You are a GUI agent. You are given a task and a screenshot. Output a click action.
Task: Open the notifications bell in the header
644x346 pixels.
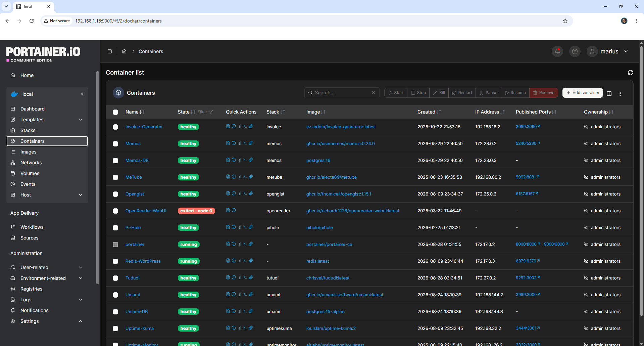[557, 51]
